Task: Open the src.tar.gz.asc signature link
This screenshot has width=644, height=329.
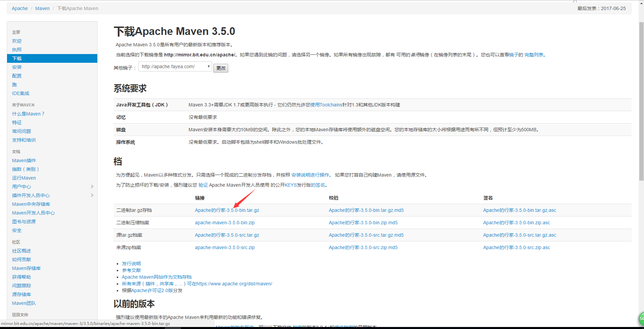Action: pyautogui.click(x=519, y=235)
